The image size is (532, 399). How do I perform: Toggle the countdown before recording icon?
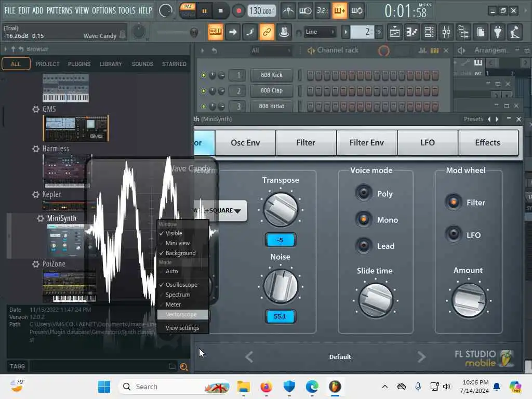click(322, 11)
